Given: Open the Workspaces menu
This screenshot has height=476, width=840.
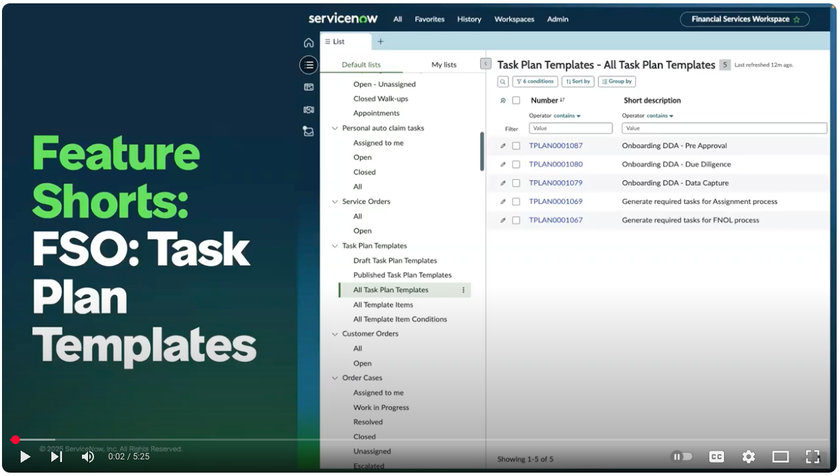Looking at the screenshot, I should pyautogui.click(x=514, y=19).
